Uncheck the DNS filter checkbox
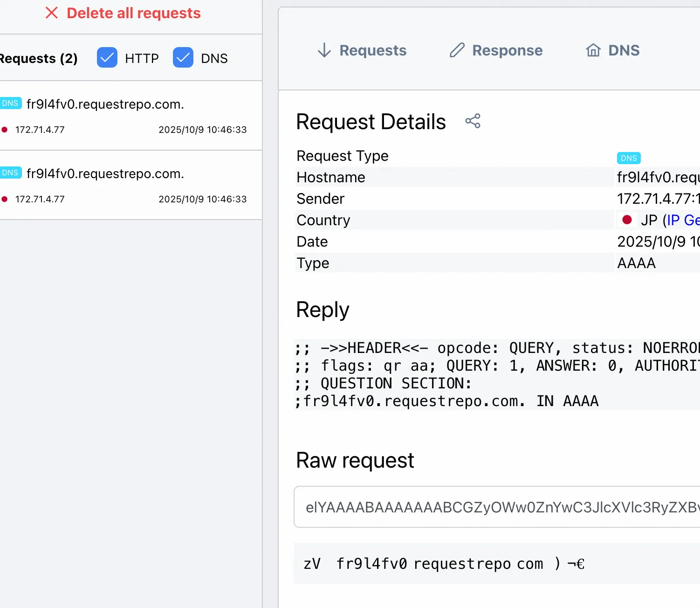 (183, 58)
